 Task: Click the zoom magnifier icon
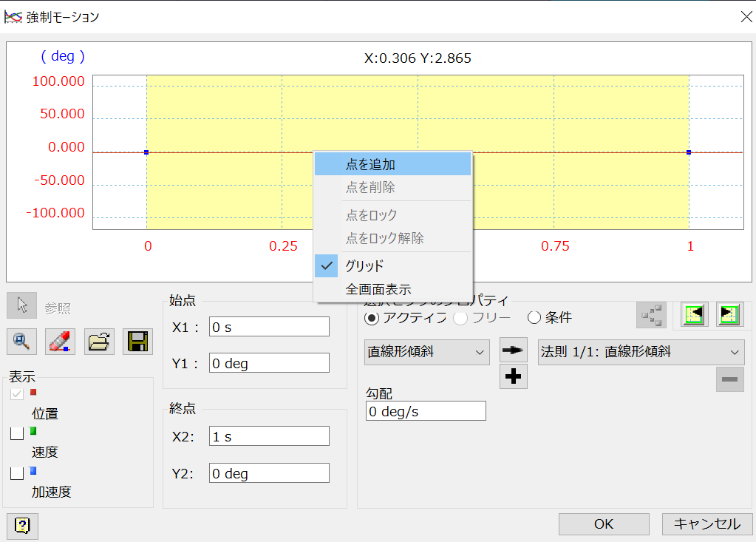point(22,341)
